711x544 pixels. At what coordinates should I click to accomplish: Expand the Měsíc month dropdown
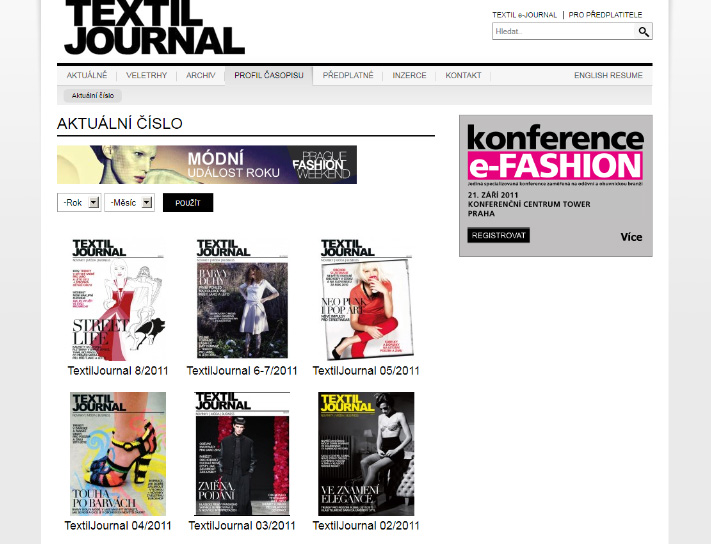[x=129, y=203]
